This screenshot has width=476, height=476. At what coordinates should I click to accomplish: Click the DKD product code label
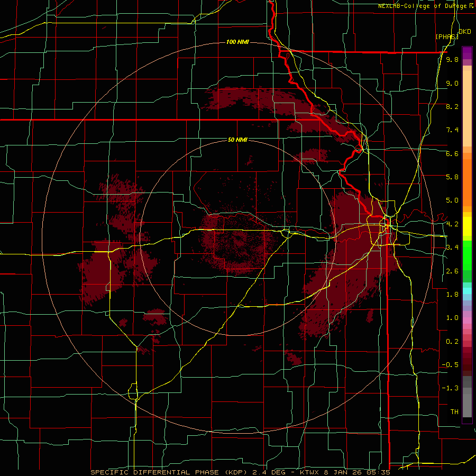464,32
